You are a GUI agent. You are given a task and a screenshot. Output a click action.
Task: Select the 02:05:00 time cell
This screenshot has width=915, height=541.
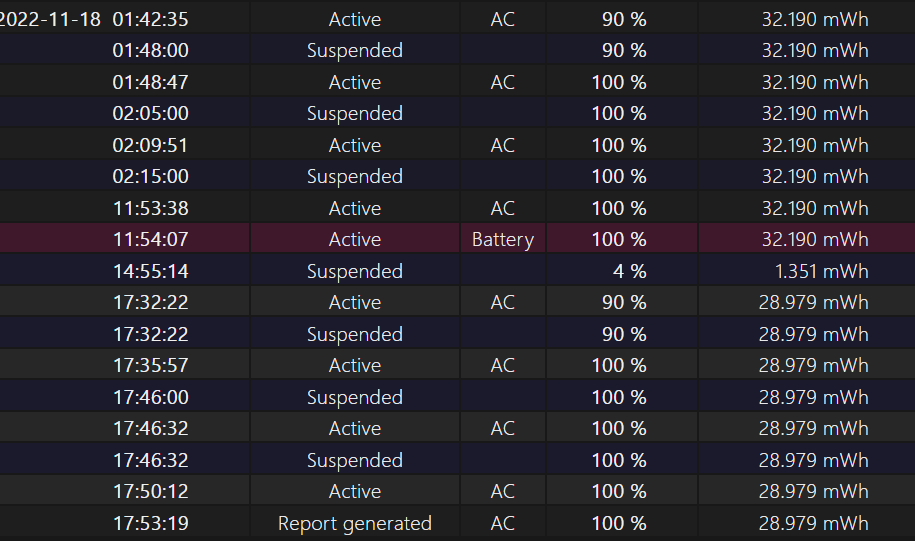coord(151,113)
